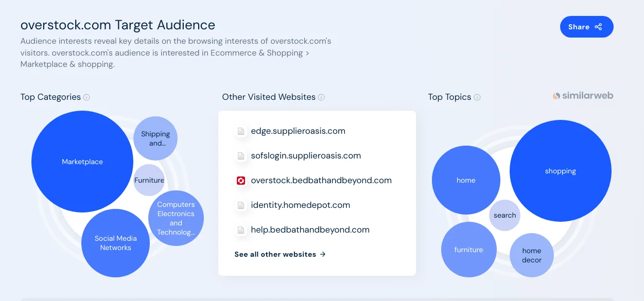Click the sofslogin.supplieroasis.com page icon
This screenshot has height=301, width=644.
[240, 156]
